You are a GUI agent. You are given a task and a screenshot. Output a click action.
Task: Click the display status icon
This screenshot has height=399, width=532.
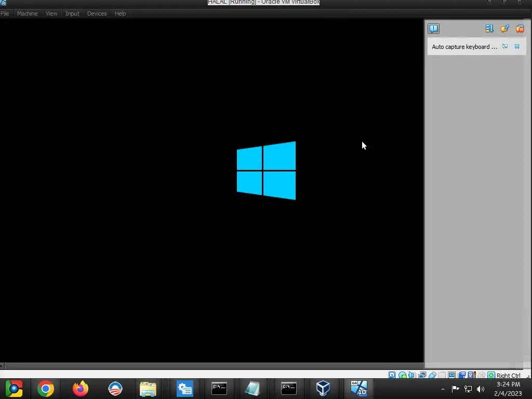pos(451,375)
